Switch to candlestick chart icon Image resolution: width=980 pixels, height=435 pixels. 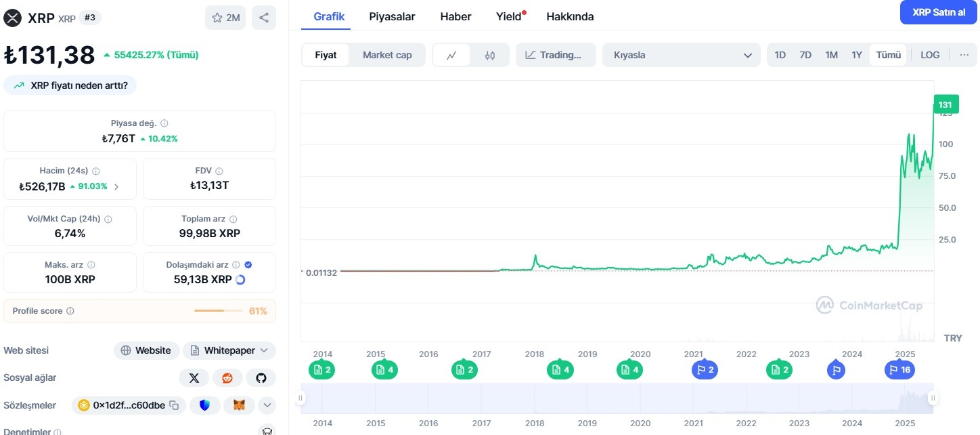pyautogui.click(x=490, y=55)
